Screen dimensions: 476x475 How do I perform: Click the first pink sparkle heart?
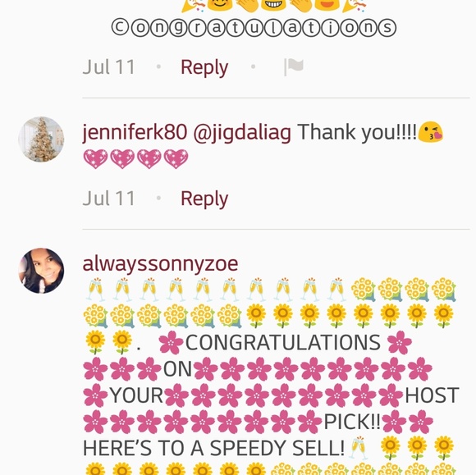pyautogui.click(x=95, y=158)
